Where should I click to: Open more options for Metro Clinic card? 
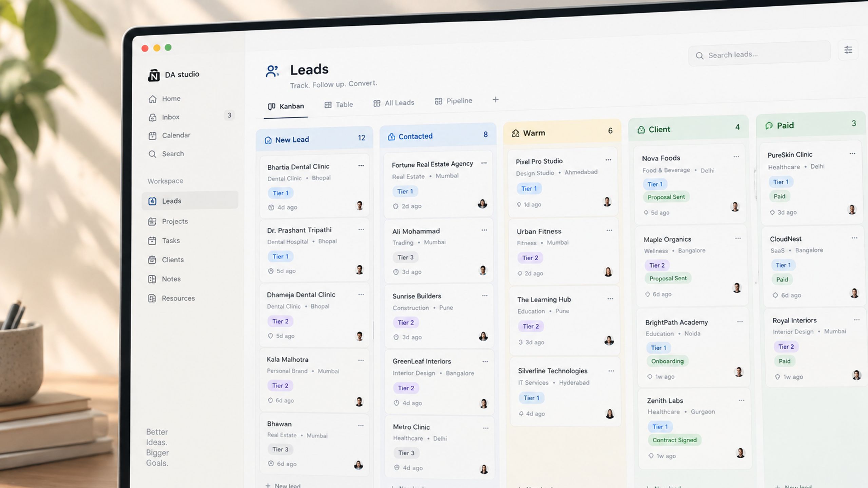[x=486, y=428]
